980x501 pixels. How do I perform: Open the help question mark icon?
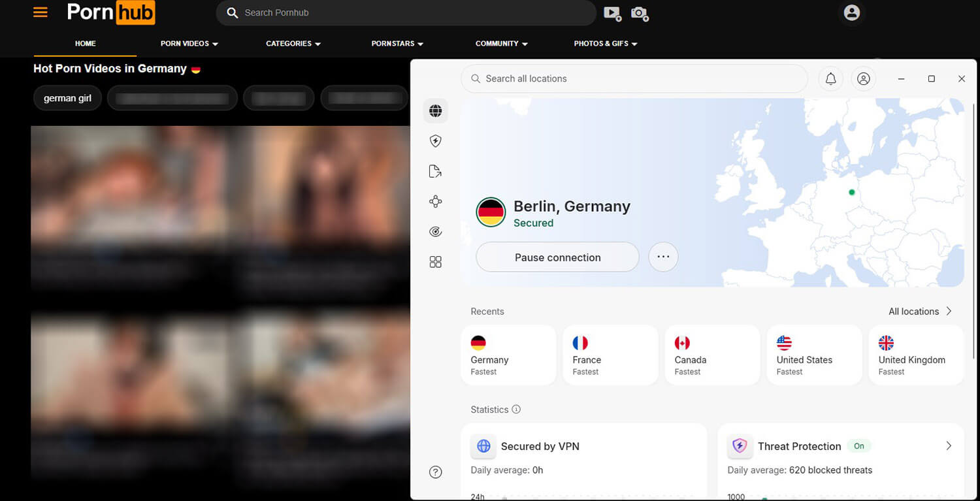pos(436,472)
